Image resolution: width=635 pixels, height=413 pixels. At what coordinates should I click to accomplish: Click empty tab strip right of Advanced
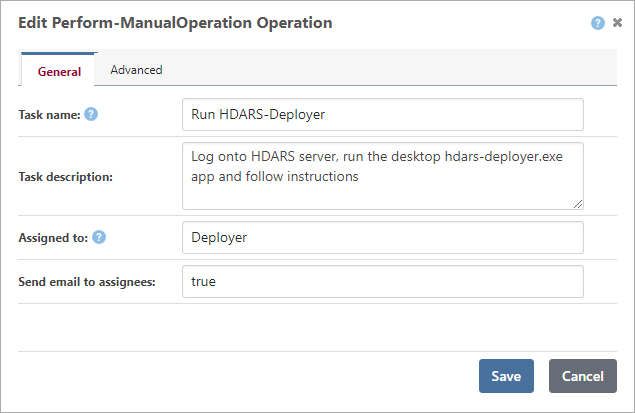tap(400, 70)
